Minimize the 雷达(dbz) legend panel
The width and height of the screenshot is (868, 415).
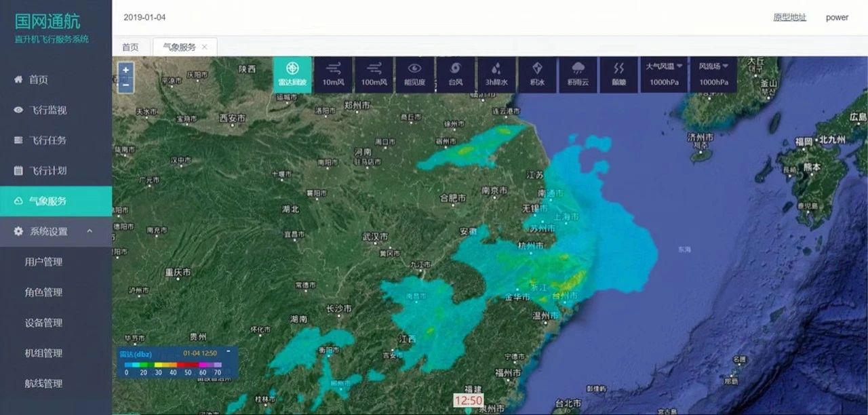click(x=228, y=351)
